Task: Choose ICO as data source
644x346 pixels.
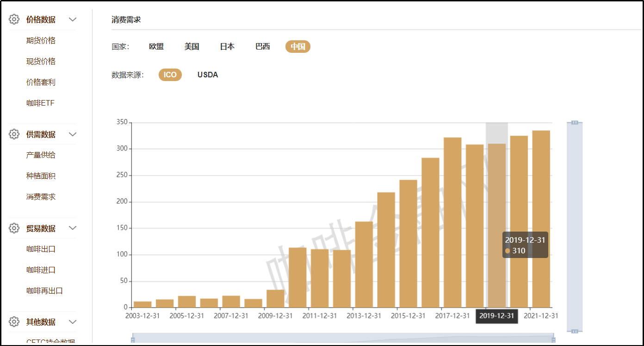Action: (x=170, y=75)
